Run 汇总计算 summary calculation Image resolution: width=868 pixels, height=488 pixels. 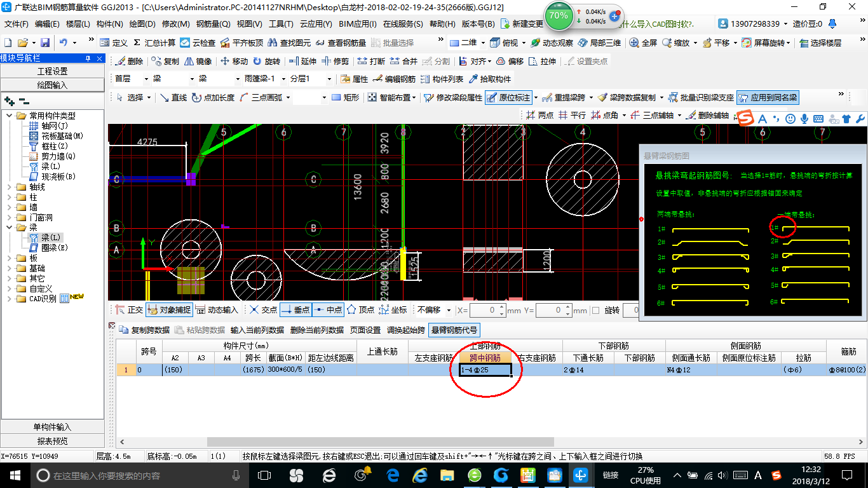point(154,43)
